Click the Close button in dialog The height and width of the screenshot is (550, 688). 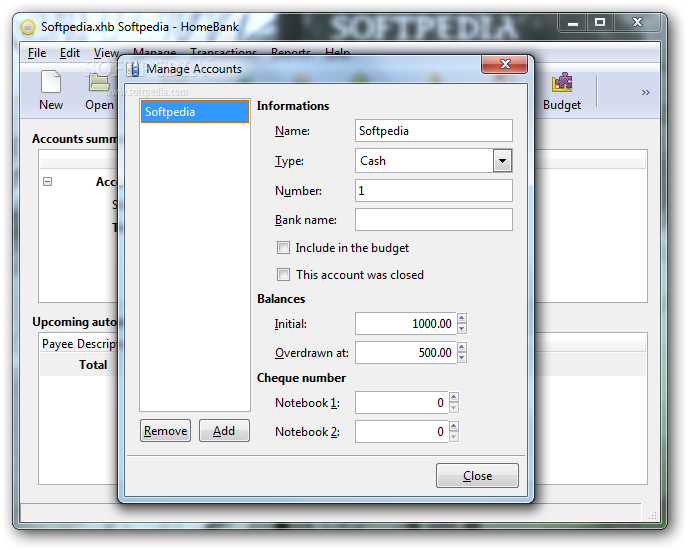click(477, 475)
